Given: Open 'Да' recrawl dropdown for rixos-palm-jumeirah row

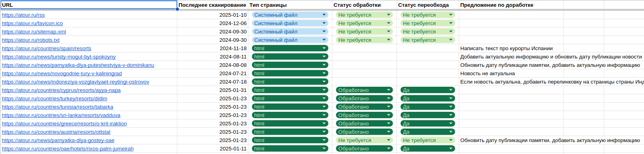Looking at the screenshot, I should pos(428,149).
